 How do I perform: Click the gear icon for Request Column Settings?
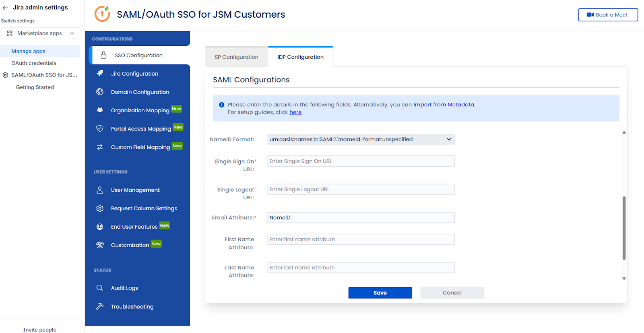(x=100, y=208)
